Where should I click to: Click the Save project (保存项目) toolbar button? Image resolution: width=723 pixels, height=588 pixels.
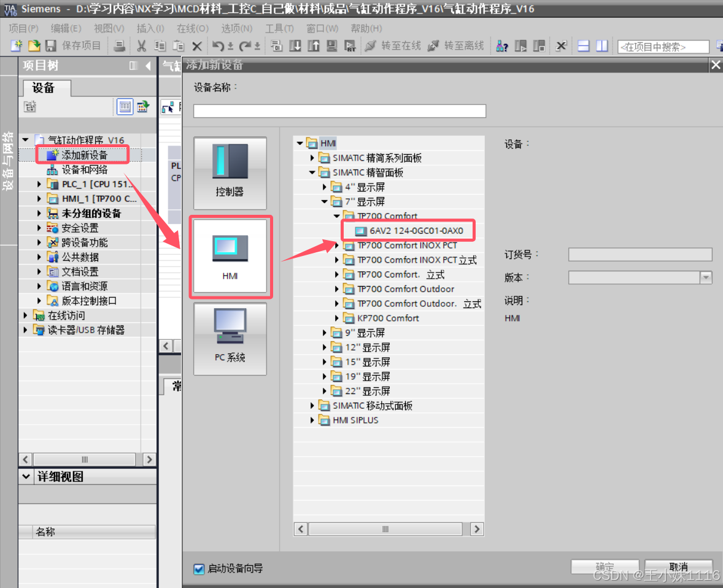[74, 45]
